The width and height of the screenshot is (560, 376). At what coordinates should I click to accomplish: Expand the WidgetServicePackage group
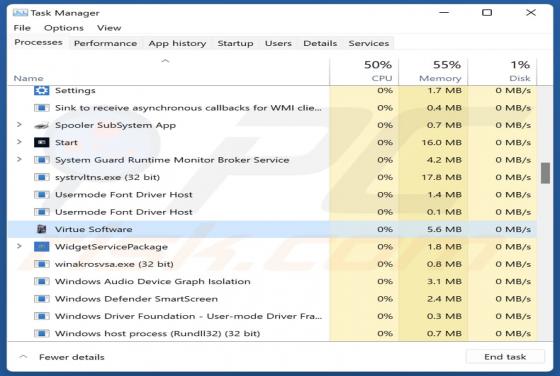[x=19, y=246]
